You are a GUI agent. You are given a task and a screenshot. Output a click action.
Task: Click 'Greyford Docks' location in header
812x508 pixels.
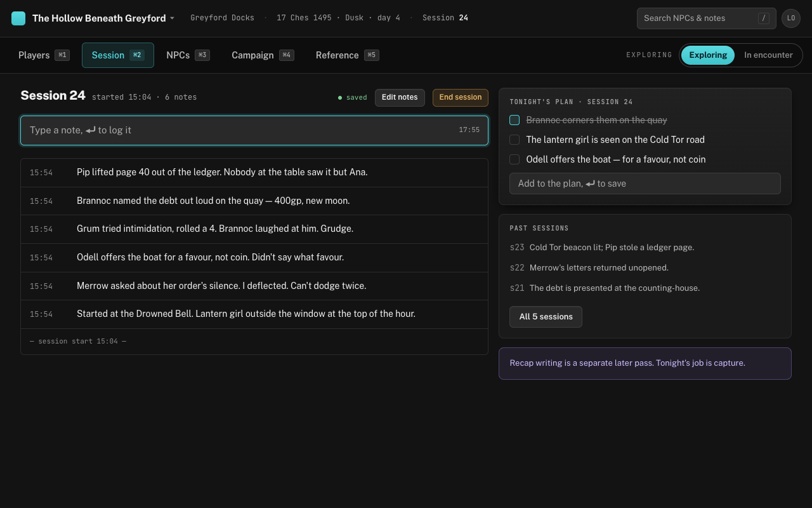tap(223, 18)
